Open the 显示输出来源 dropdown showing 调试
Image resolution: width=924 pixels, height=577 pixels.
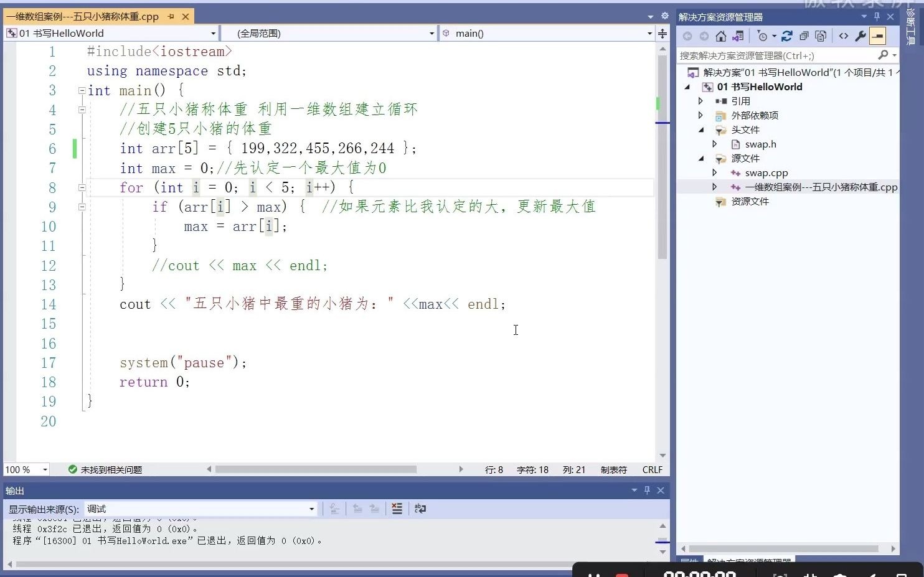(311, 509)
